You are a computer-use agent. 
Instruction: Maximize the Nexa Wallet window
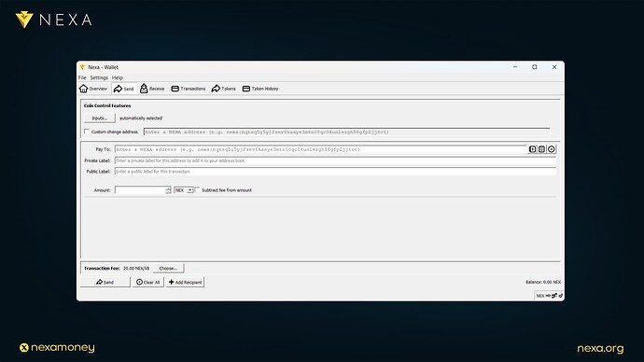coord(535,67)
